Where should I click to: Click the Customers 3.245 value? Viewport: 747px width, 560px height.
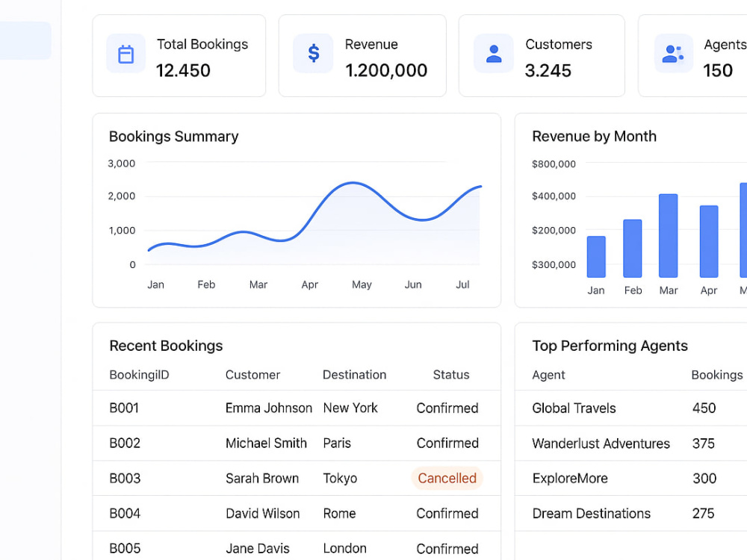tap(548, 70)
